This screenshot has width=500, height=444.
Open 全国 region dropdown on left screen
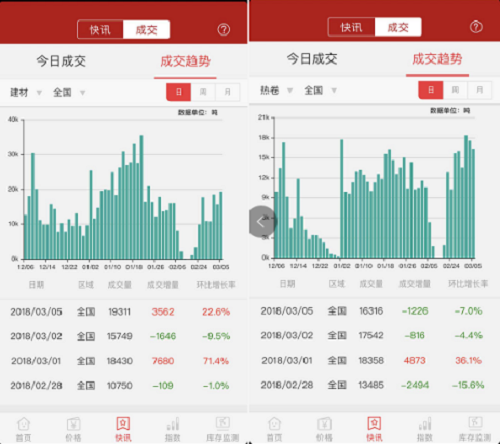[x=69, y=92]
